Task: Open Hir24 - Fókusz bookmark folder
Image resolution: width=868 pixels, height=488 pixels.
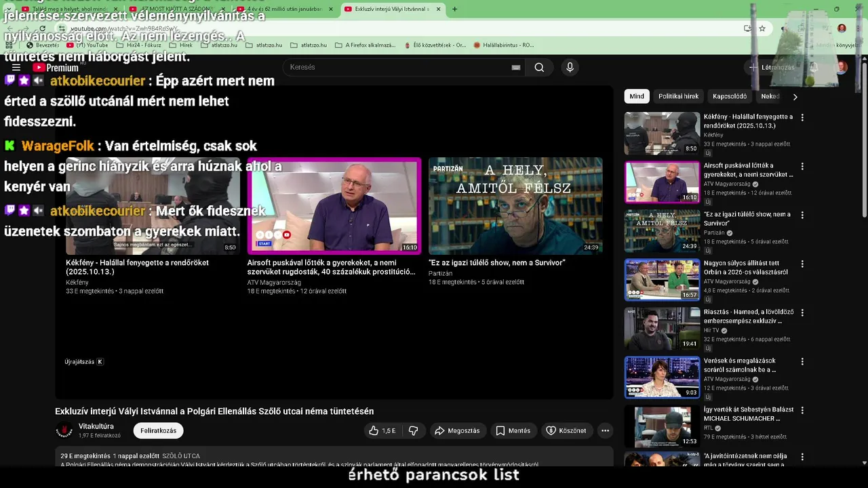Action: pyautogui.click(x=140, y=45)
